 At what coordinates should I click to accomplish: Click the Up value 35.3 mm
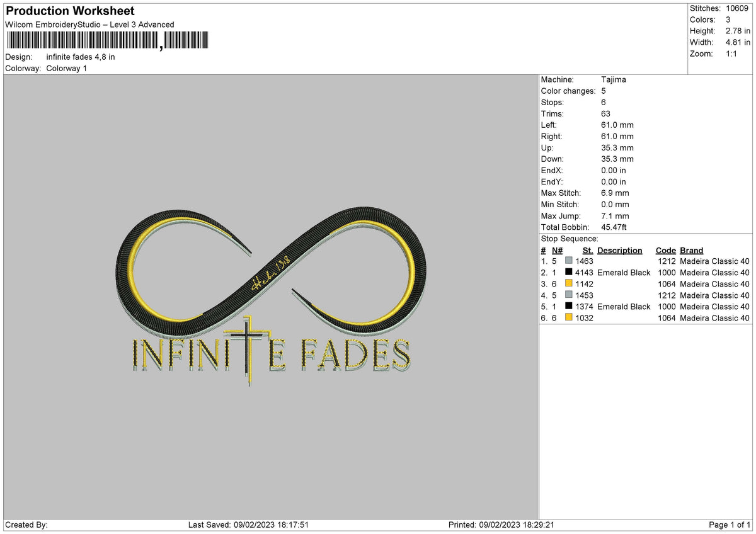click(x=617, y=147)
